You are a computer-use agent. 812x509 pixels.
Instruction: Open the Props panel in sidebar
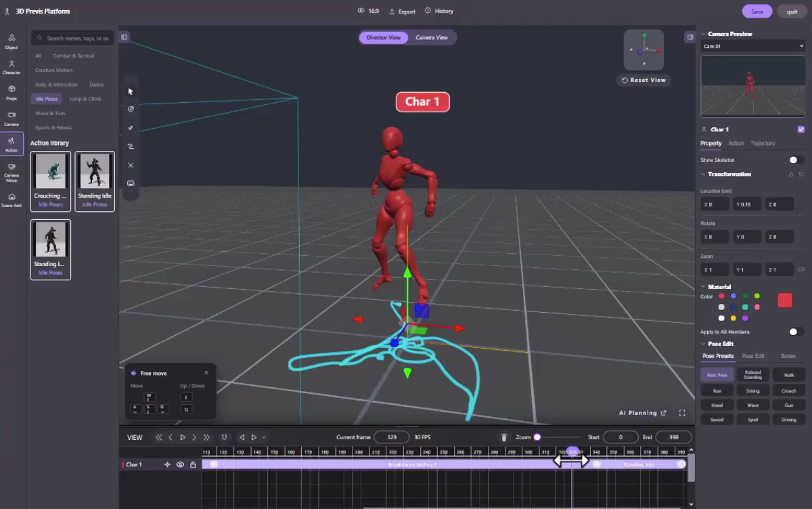12,93
